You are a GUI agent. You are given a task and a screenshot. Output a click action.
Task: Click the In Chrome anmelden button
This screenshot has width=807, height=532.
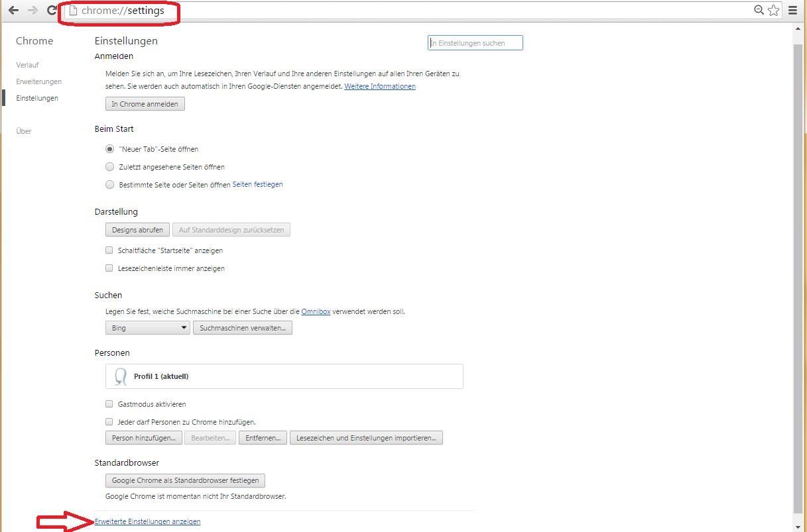(x=145, y=104)
